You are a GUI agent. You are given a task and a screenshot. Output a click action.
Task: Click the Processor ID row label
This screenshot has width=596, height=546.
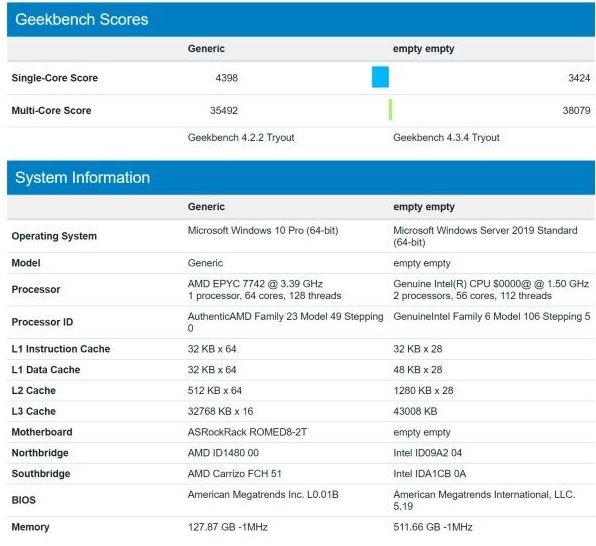pyautogui.click(x=42, y=322)
